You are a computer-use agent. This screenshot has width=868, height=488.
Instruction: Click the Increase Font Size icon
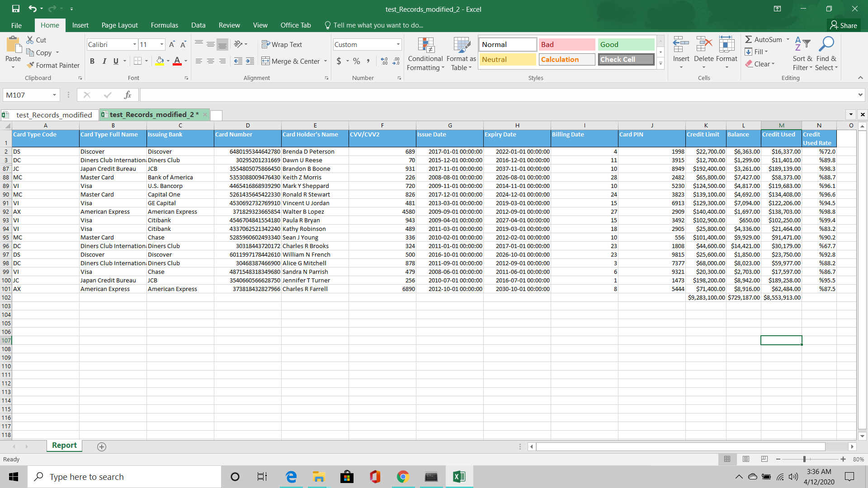(172, 44)
